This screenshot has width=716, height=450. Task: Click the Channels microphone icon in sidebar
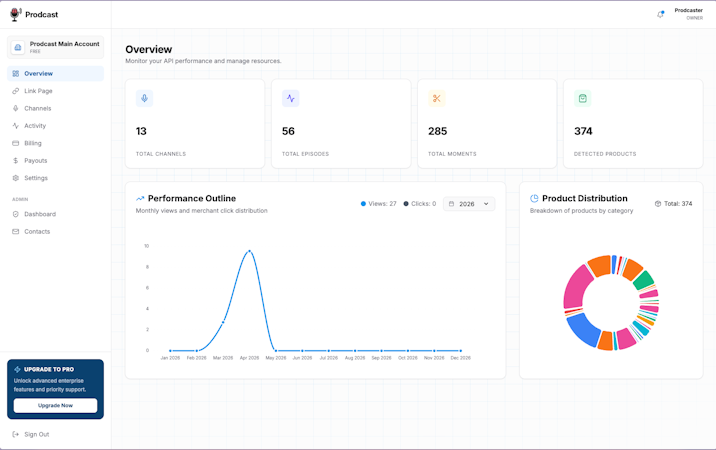pyautogui.click(x=16, y=108)
